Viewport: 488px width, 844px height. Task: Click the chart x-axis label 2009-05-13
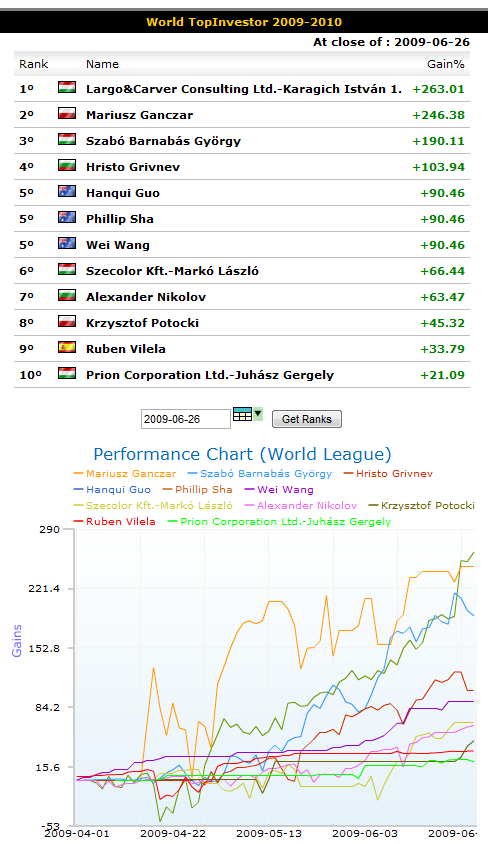[269, 833]
